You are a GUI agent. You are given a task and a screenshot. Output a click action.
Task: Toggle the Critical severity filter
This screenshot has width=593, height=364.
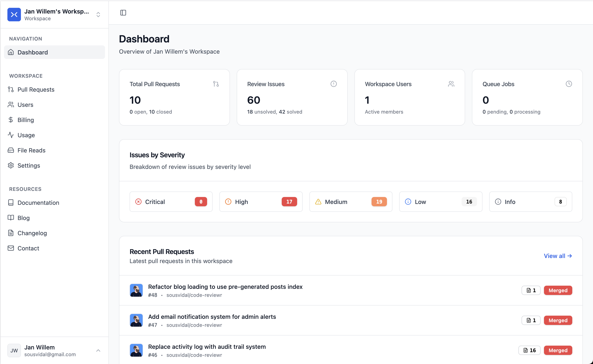coord(171,202)
